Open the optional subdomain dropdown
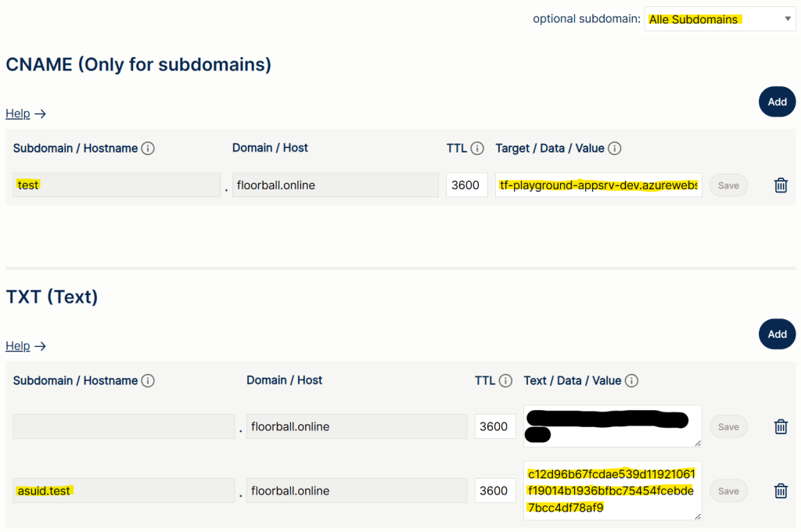Screen dimensions: 801x532 (x=720, y=20)
